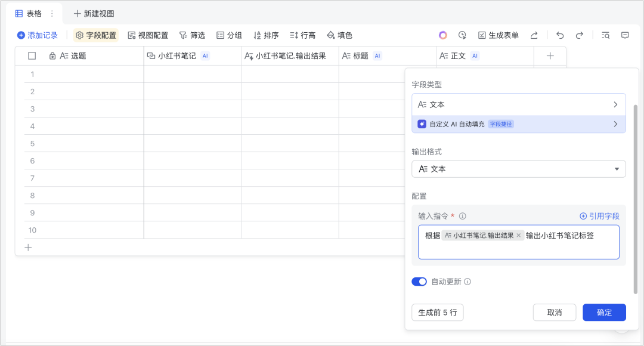
Task: Open the comments icon
Action: [x=625, y=35]
